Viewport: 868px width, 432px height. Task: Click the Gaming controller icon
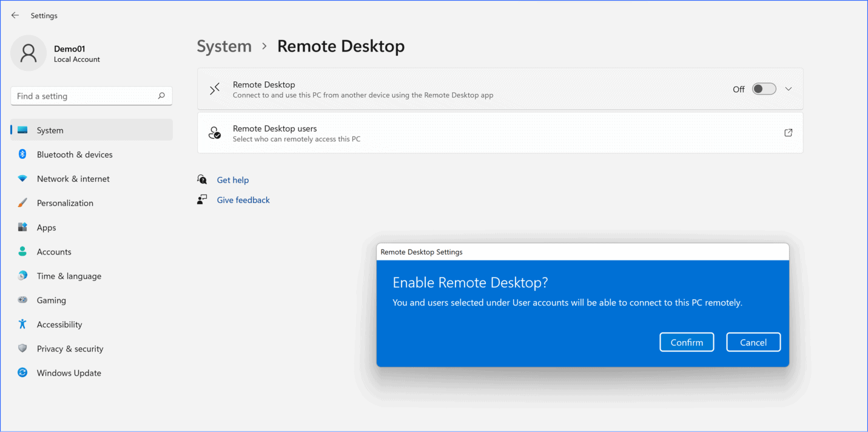tap(22, 300)
